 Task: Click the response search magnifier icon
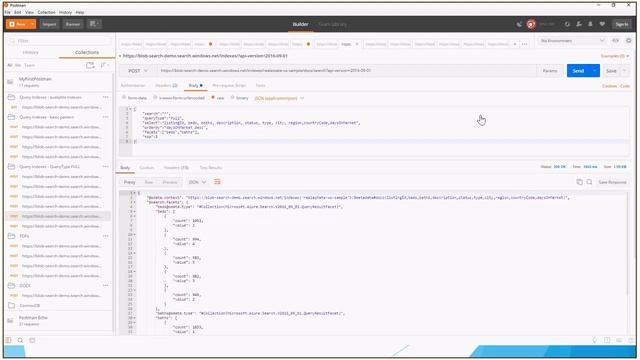[x=589, y=182]
